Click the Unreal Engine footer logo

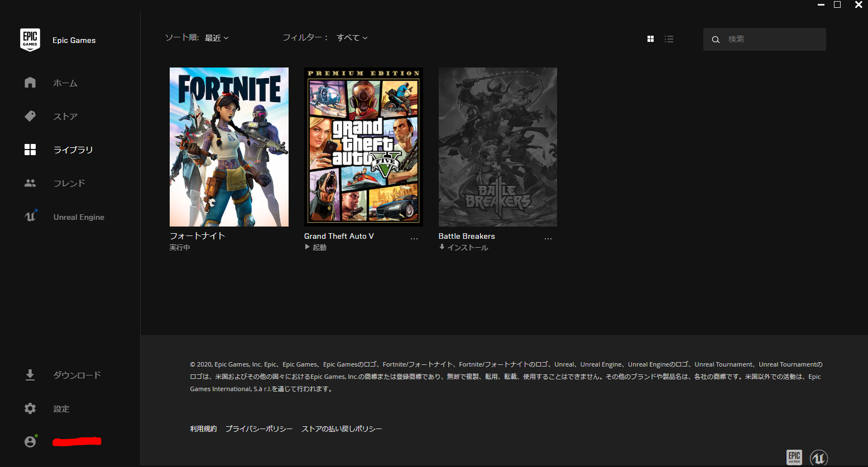818,458
